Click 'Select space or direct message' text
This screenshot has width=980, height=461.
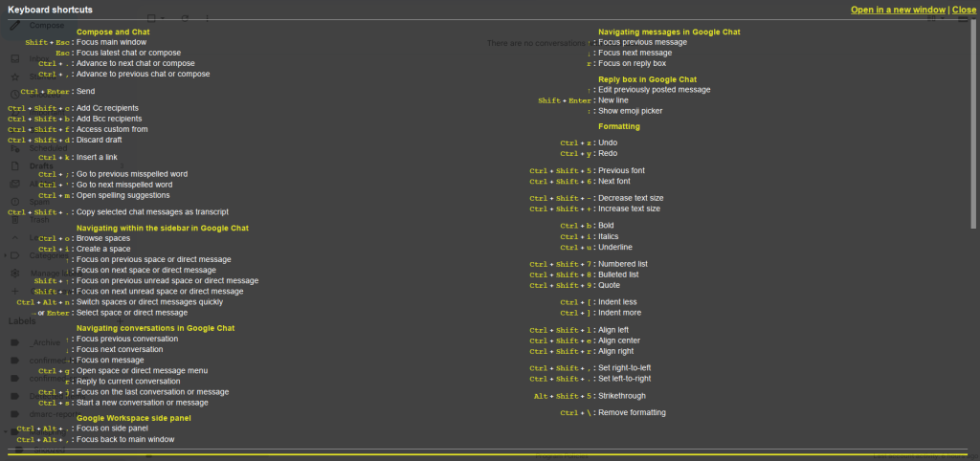(x=132, y=313)
